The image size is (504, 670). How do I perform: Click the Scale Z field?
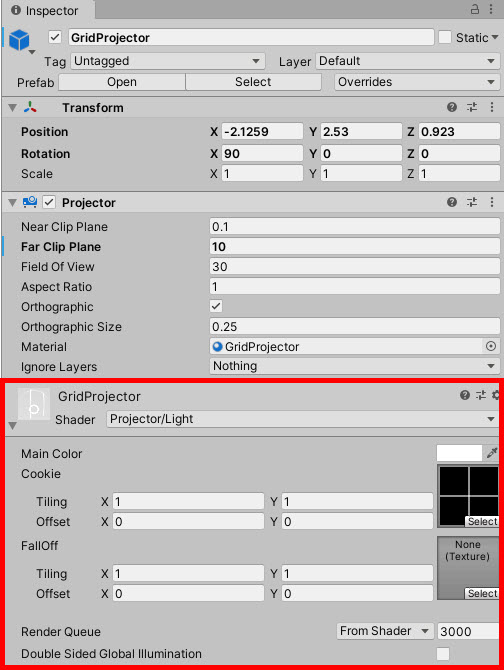tap(459, 173)
